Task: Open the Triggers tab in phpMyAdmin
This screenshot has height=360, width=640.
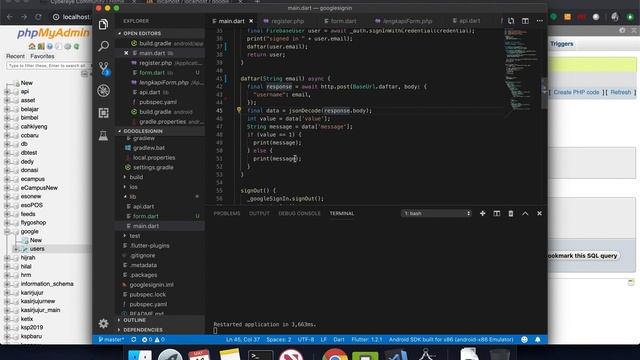Action: tap(561, 44)
